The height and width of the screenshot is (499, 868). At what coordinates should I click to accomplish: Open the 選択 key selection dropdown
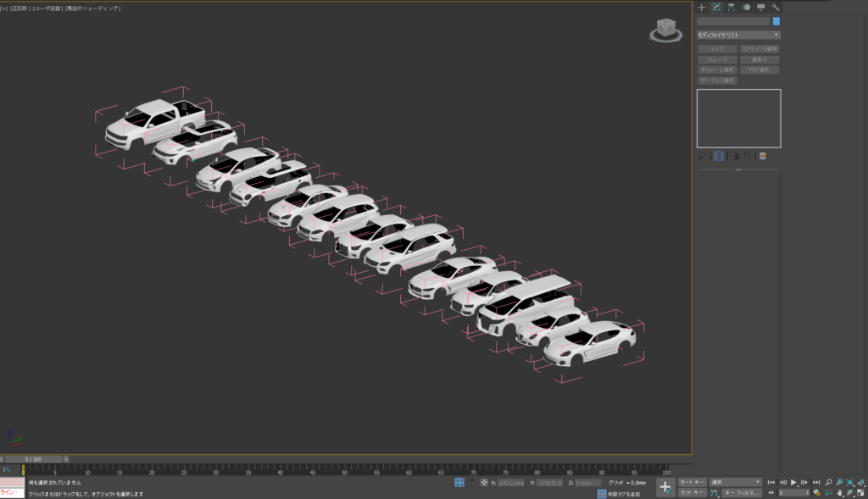735,482
